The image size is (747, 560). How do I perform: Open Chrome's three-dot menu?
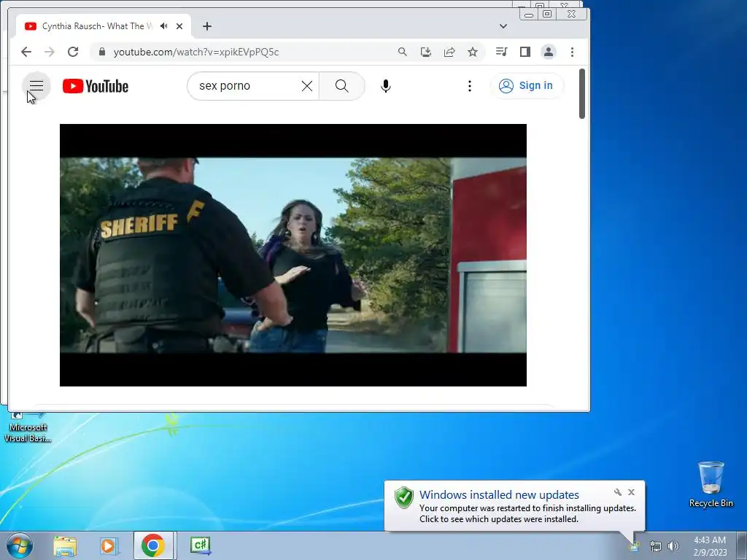[572, 52]
